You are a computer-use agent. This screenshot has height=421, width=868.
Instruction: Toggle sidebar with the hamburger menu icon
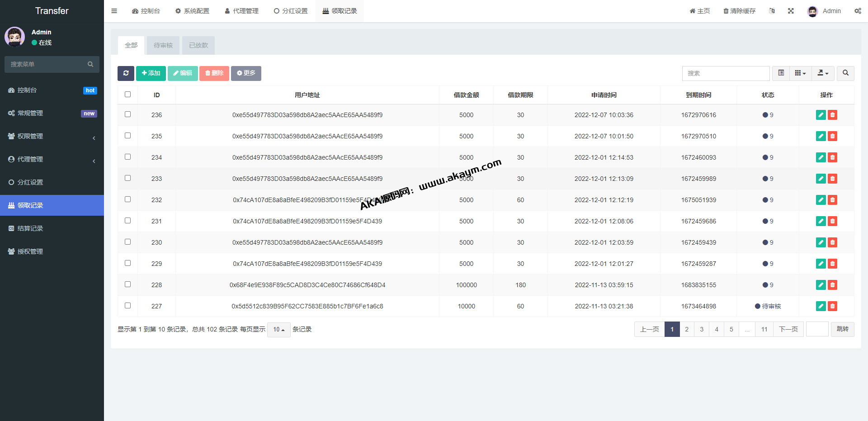114,11
